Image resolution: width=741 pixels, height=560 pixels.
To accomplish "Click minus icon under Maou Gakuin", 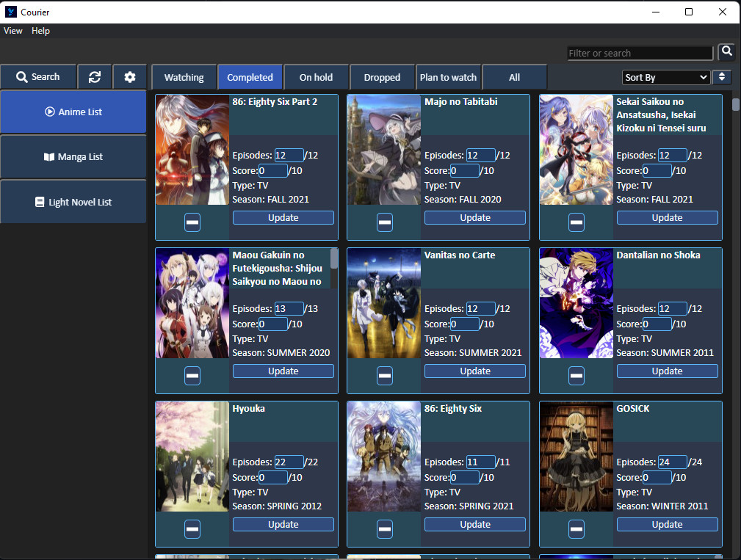I will [x=192, y=375].
